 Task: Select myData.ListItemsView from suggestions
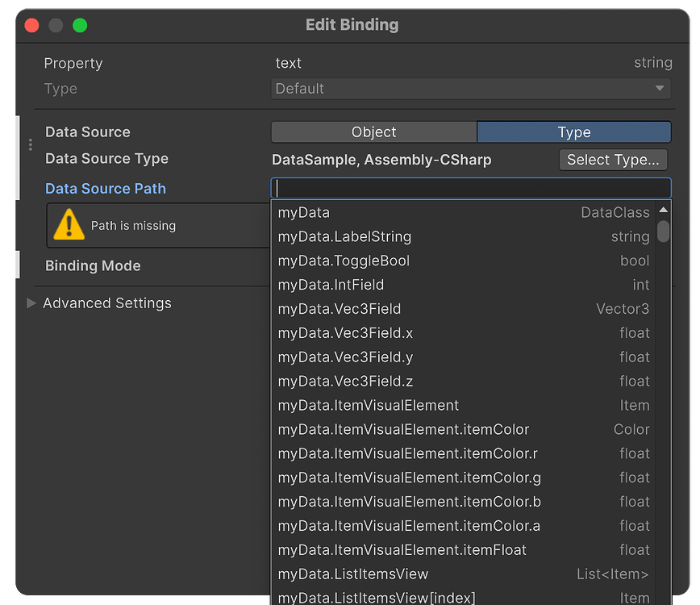pyautogui.click(x=403, y=574)
